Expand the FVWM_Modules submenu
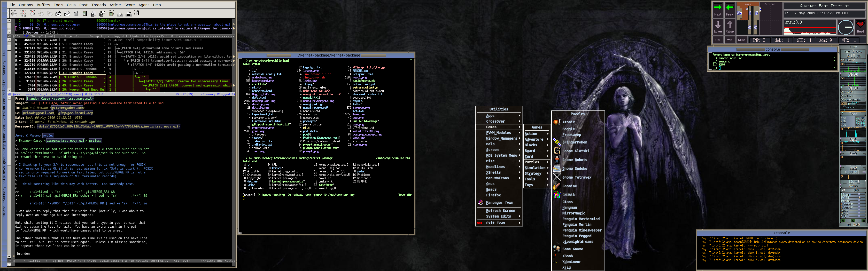The image size is (868, 271). tap(499, 133)
